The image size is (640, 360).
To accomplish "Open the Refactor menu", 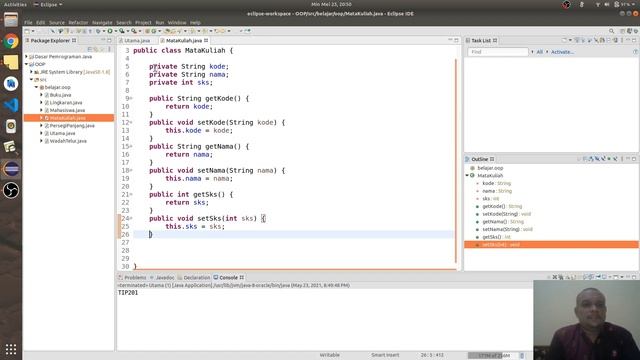I will click(x=78, y=22).
